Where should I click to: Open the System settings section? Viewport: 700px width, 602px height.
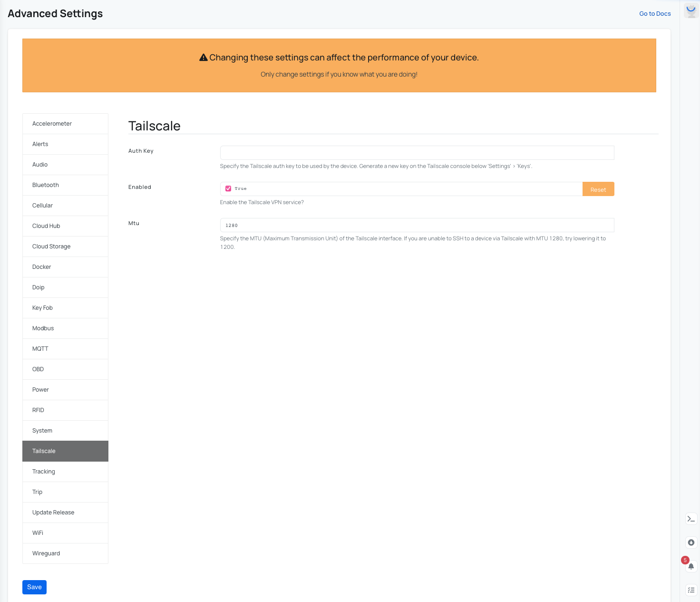[65, 431]
